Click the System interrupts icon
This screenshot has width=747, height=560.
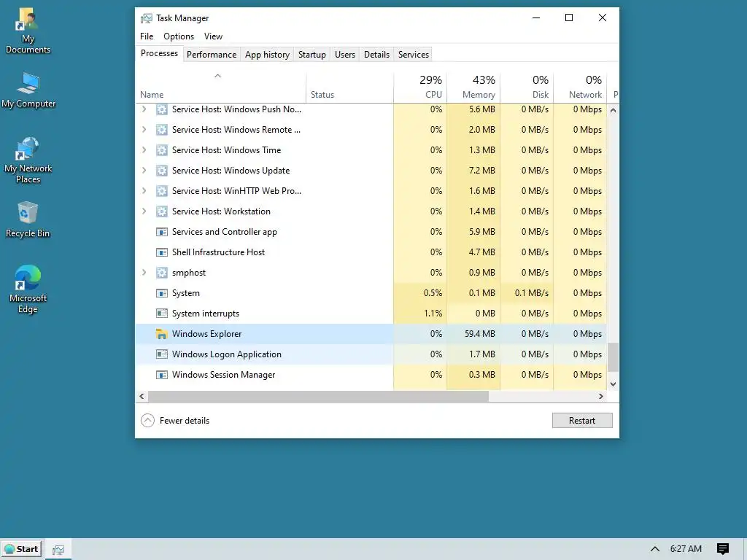[x=162, y=314]
